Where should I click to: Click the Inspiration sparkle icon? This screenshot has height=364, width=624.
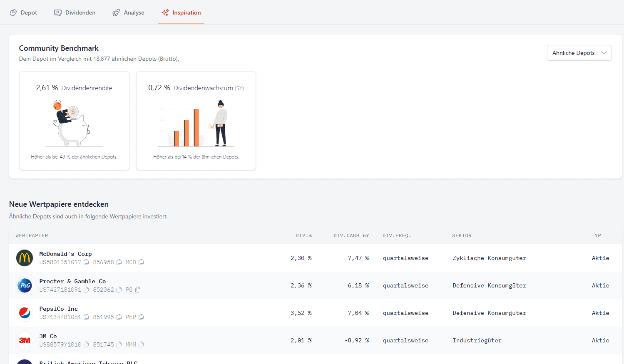tap(165, 12)
